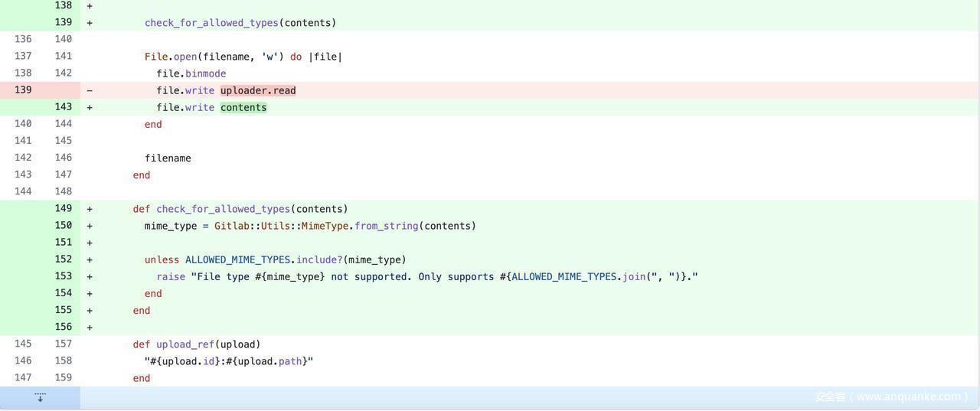Click old line number 136
This screenshot has height=411, width=980.
point(23,39)
